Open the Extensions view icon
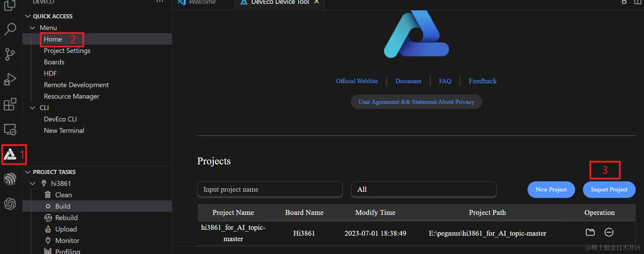 click(x=10, y=104)
